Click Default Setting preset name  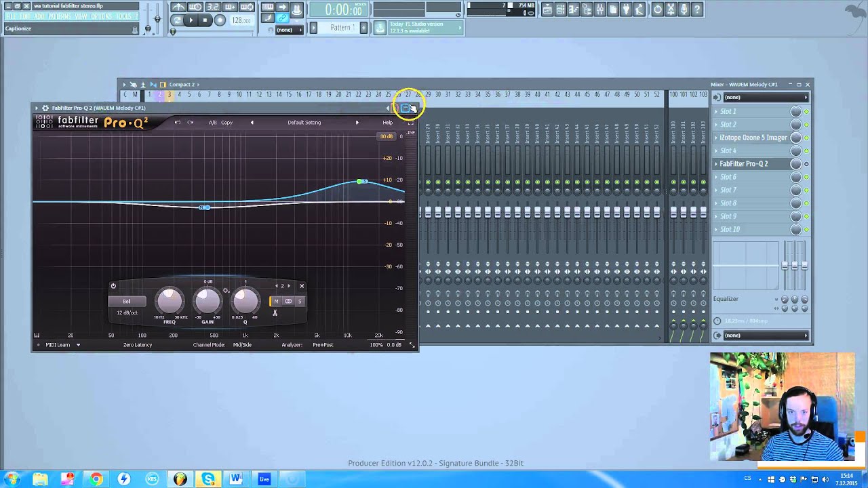(304, 123)
